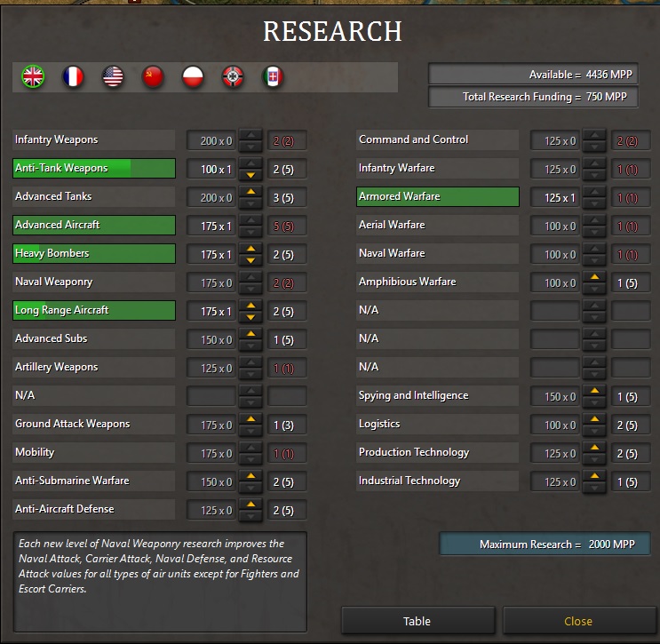The image size is (660, 644).
Task: Click Anti-Tank Weapons cost 100 x 1
Action: (211, 169)
